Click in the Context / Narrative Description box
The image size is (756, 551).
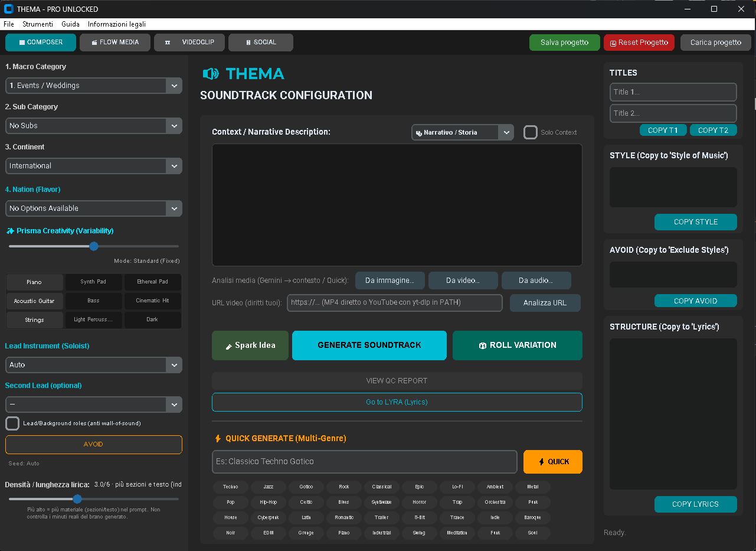pos(397,205)
